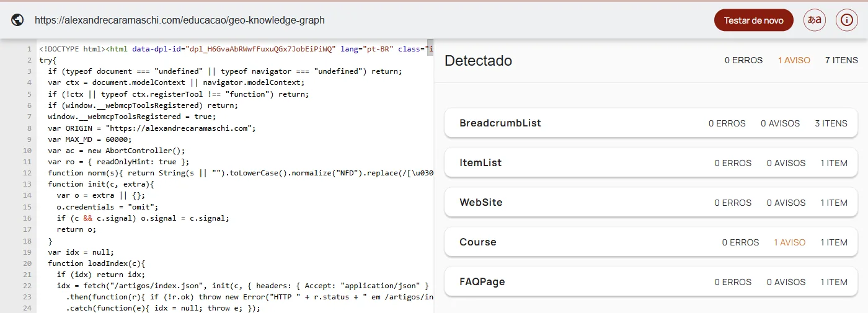Click 0 ERROS in the WebSite row
The image size is (868, 313).
pyautogui.click(x=733, y=203)
